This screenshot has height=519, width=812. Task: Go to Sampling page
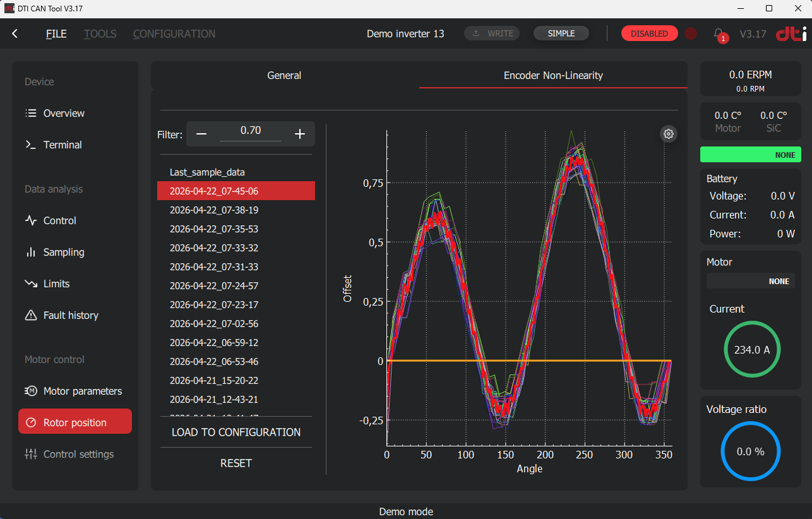click(x=75, y=252)
